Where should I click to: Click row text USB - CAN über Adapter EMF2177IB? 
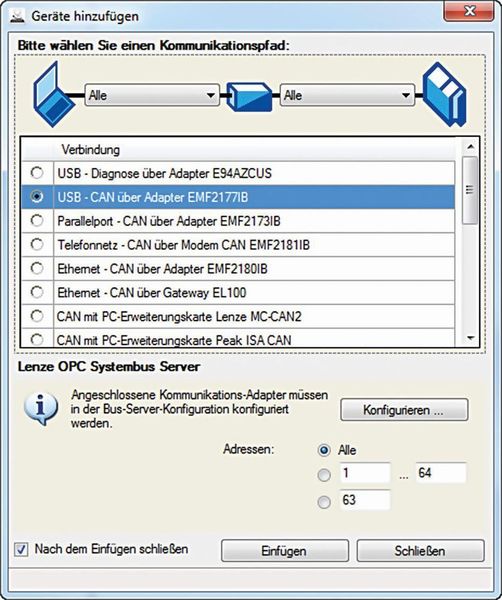153,197
